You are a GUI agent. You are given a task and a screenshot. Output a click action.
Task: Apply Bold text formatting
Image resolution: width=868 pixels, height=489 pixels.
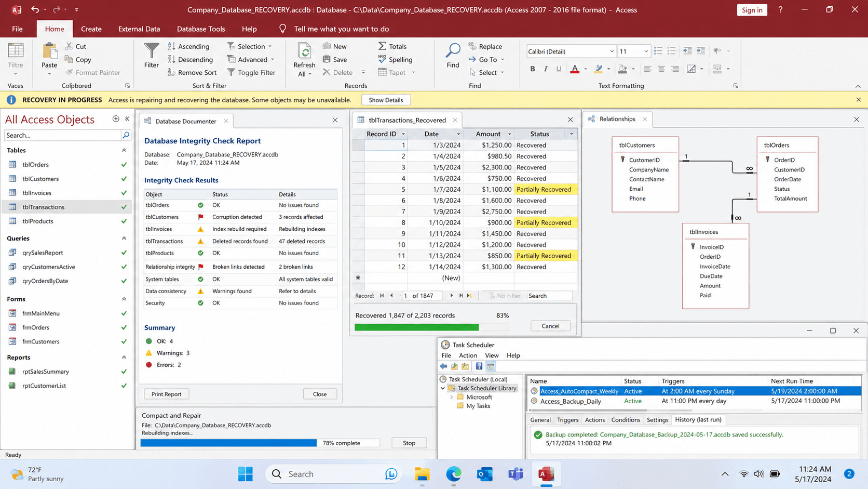coord(532,69)
